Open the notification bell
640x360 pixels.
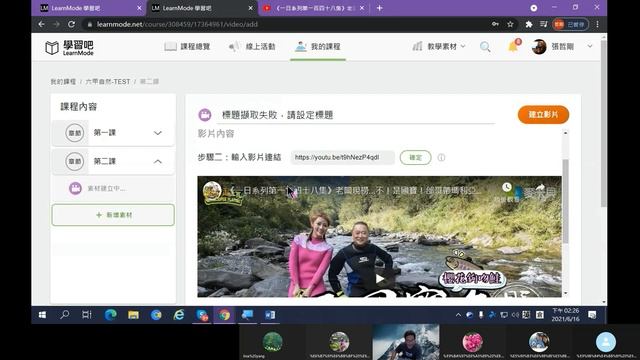pyautogui.click(x=513, y=47)
